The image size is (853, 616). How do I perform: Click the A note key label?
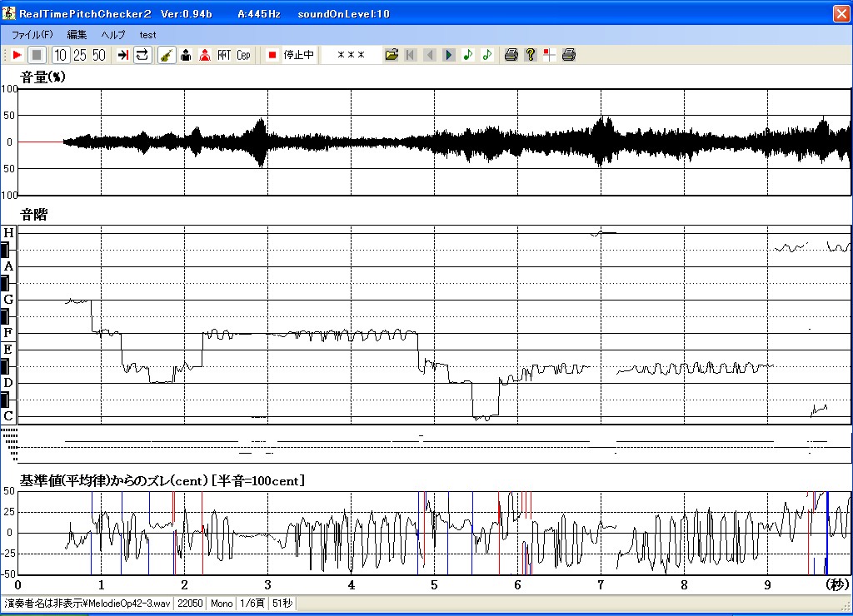[8, 266]
